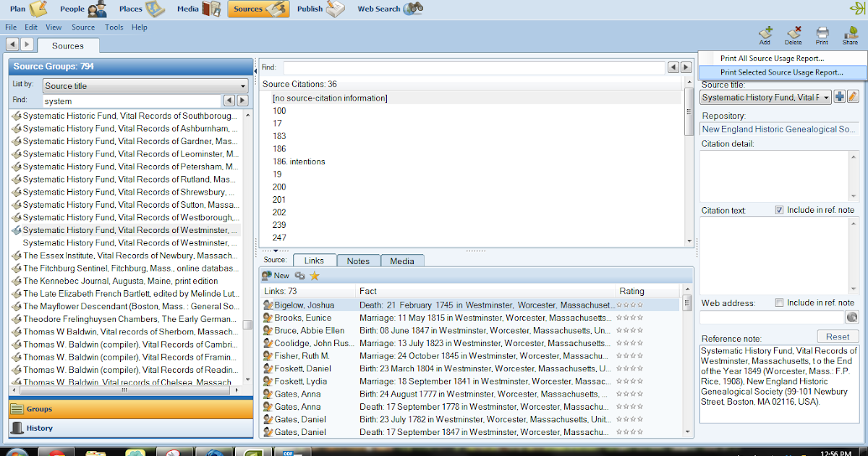This screenshot has height=456, width=868.
Task: Click the gold star rate icon
Action: (314, 276)
